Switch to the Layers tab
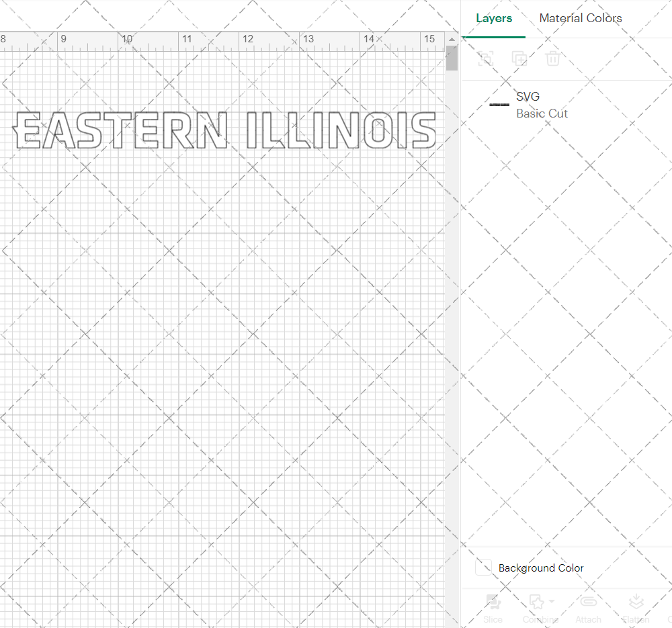 pos(494,18)
